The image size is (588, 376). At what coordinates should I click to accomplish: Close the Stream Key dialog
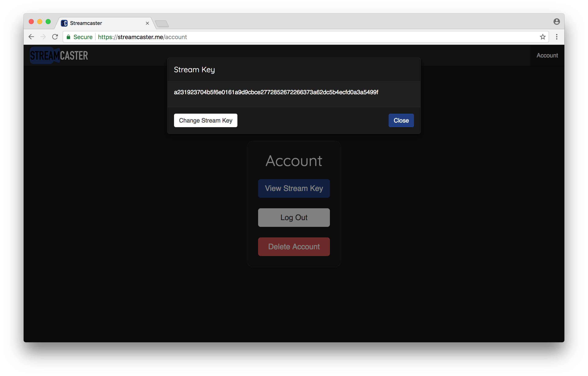(x=401, y=120)
